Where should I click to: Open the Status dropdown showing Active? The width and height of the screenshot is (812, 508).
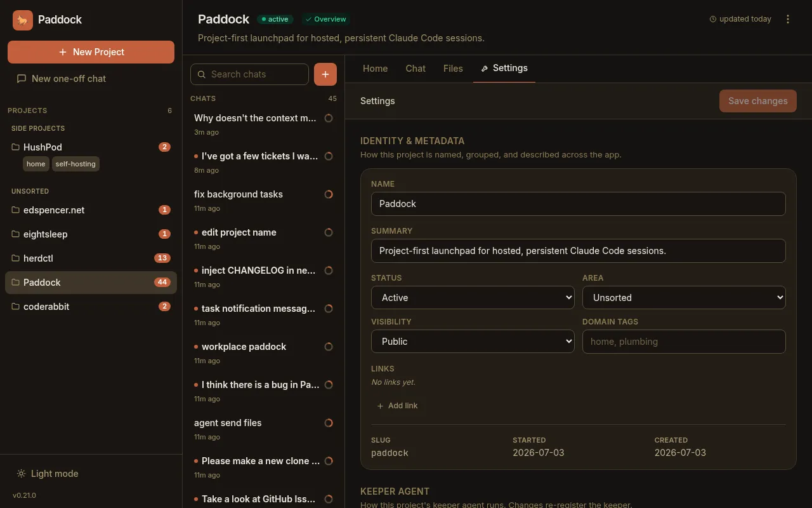click(x=473, y=297)
